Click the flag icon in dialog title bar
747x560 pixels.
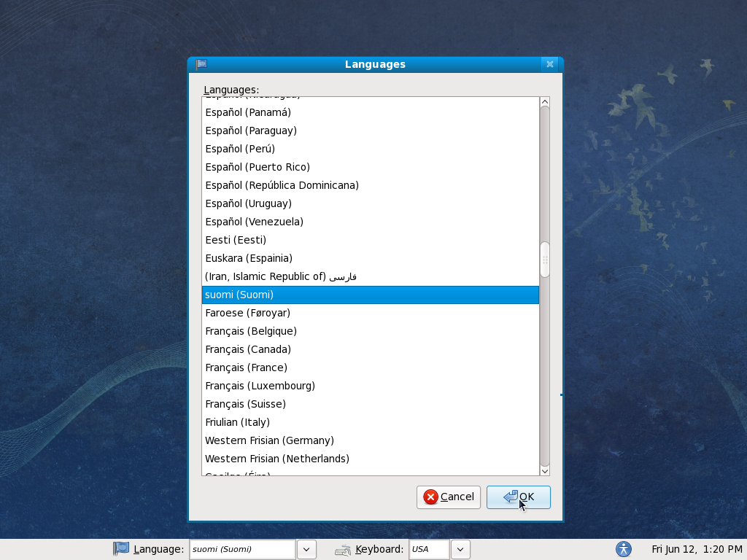pos(201,64)
